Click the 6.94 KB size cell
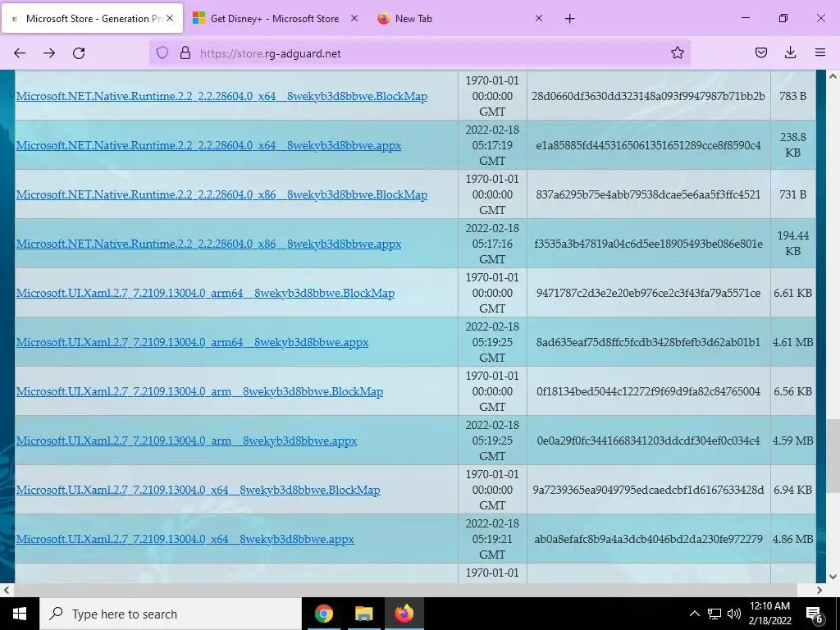Image resolution: width=840 pixels, height=630 pixels. [x=793, y=491]
